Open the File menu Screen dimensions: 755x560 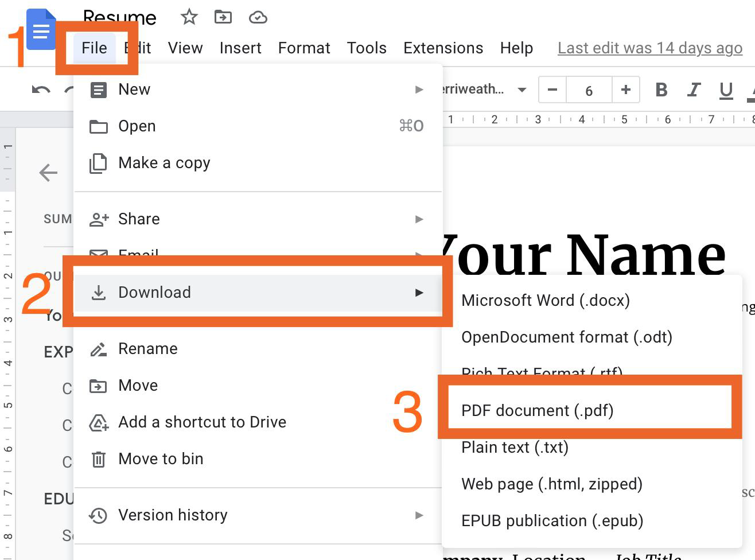click(x=94, y=48)
